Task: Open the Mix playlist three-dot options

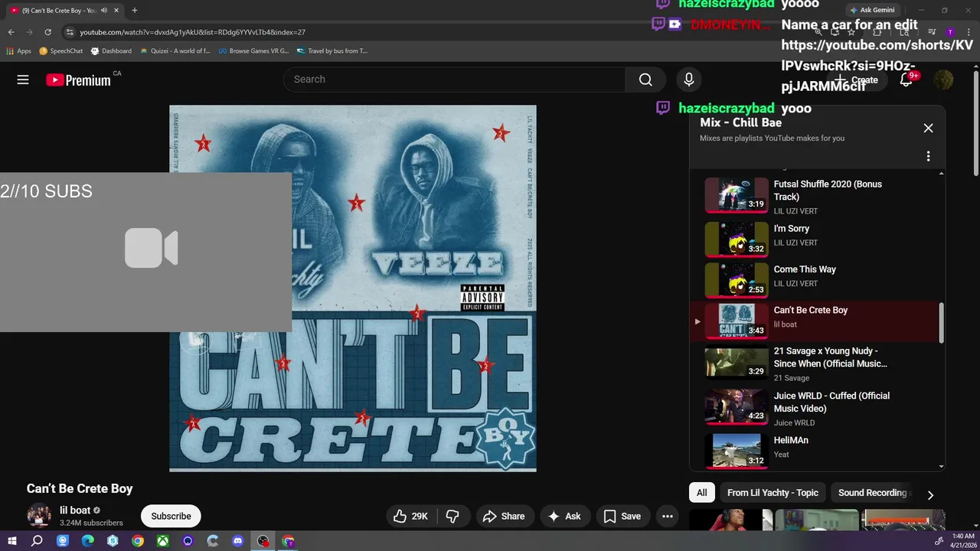Action: point(928,156)
